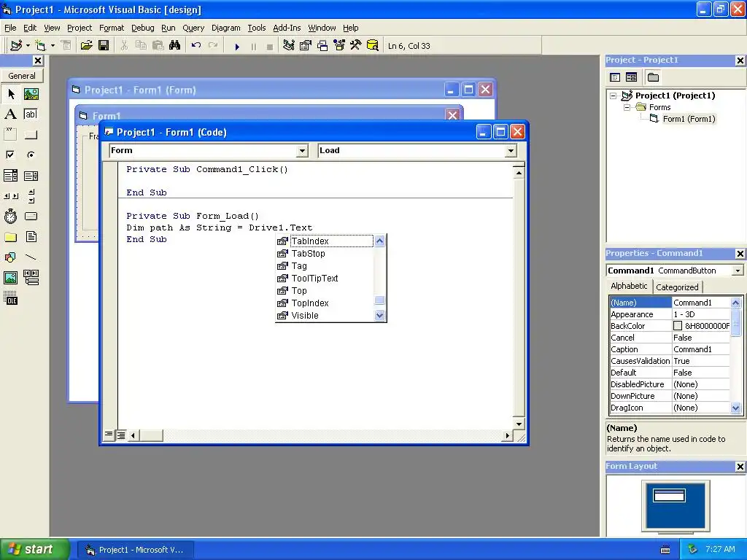Select Form1 (Form1) in project tree
Viewport: 747px width, 560px height.
click(689, 119)
